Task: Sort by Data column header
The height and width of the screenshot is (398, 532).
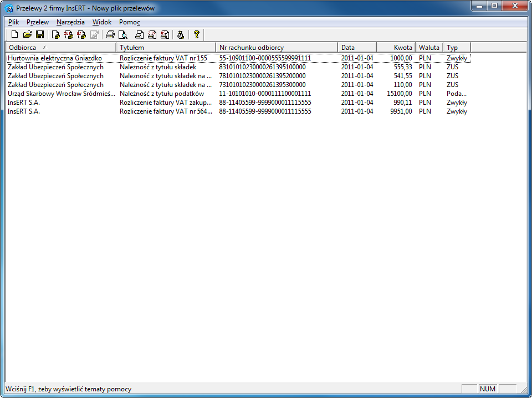Action: tap(357, 48)
